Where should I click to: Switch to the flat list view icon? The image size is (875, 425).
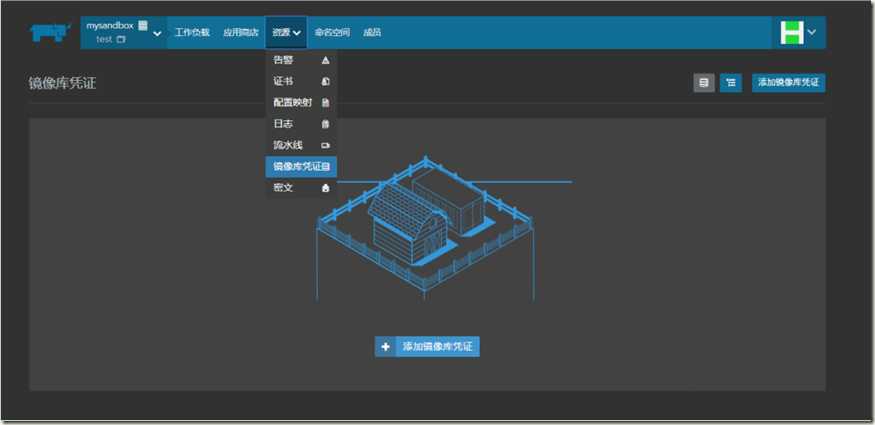point(704,83)
